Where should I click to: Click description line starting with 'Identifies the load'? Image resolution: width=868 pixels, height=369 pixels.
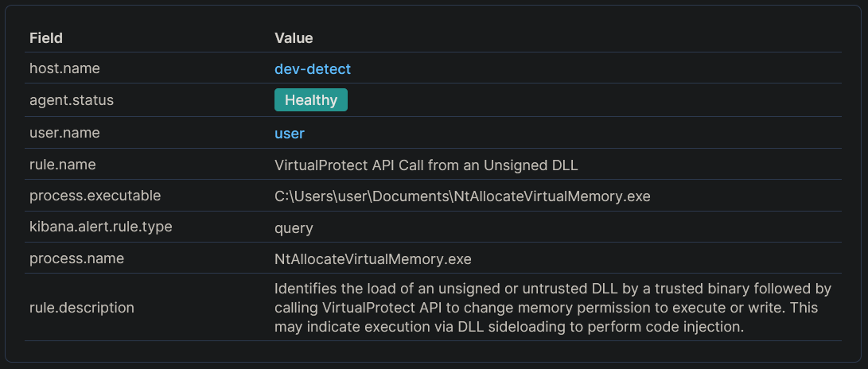click(x=552, y=287)
